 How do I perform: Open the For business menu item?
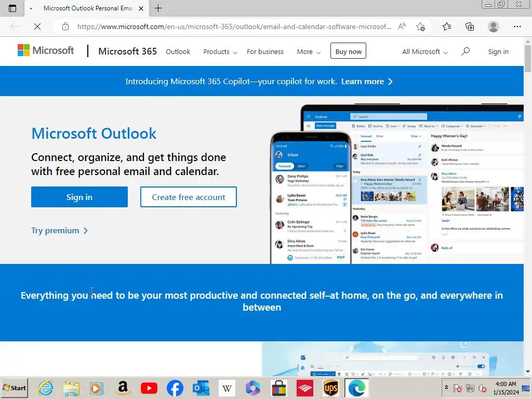point(265,51)
